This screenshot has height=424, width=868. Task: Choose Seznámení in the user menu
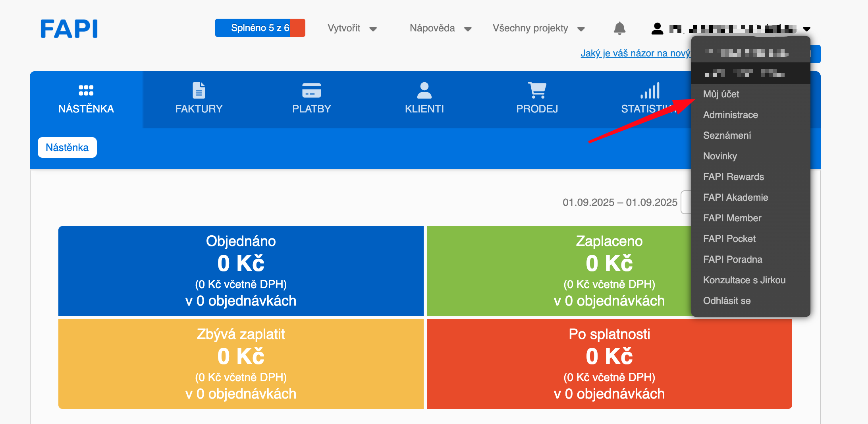point(750,136)
